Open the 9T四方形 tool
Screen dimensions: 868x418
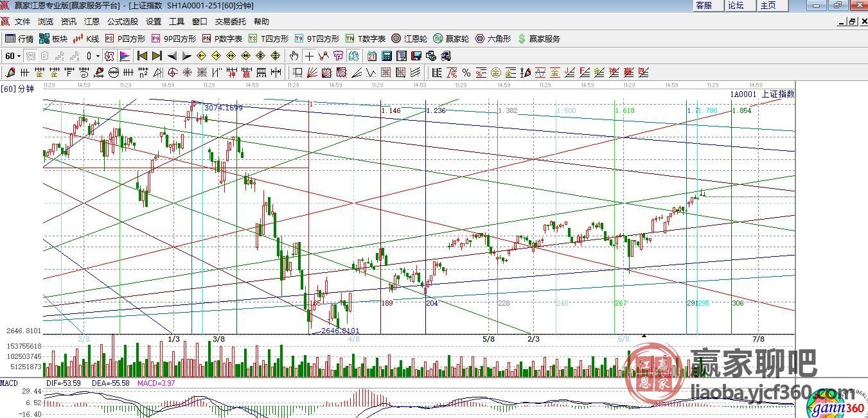tap(317, 39)
